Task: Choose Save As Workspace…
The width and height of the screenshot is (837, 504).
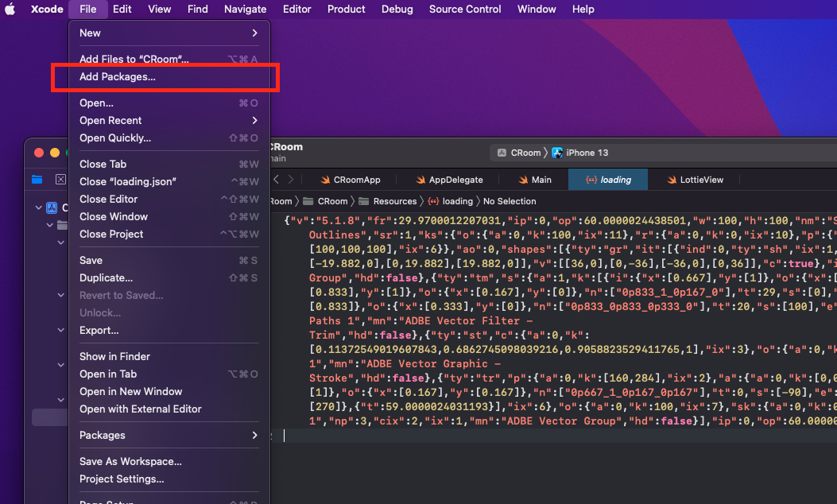Action: (x=169, y=462)
